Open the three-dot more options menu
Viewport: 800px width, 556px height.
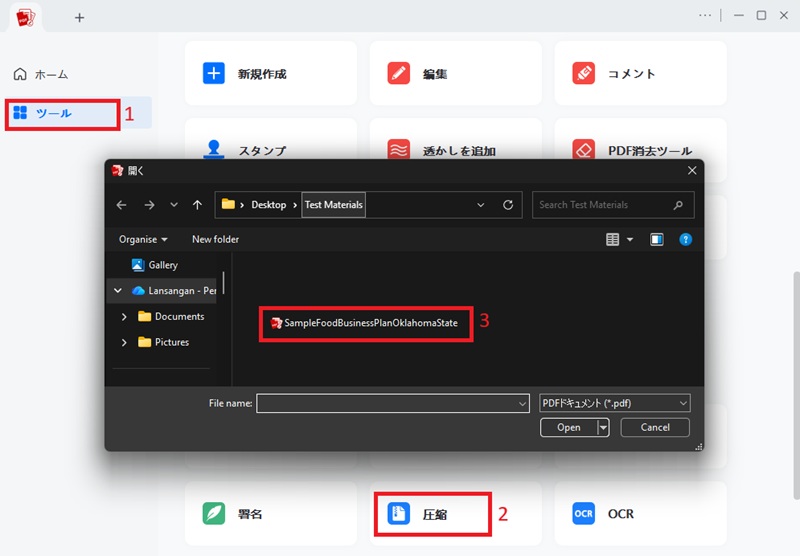tap(705, 15)
